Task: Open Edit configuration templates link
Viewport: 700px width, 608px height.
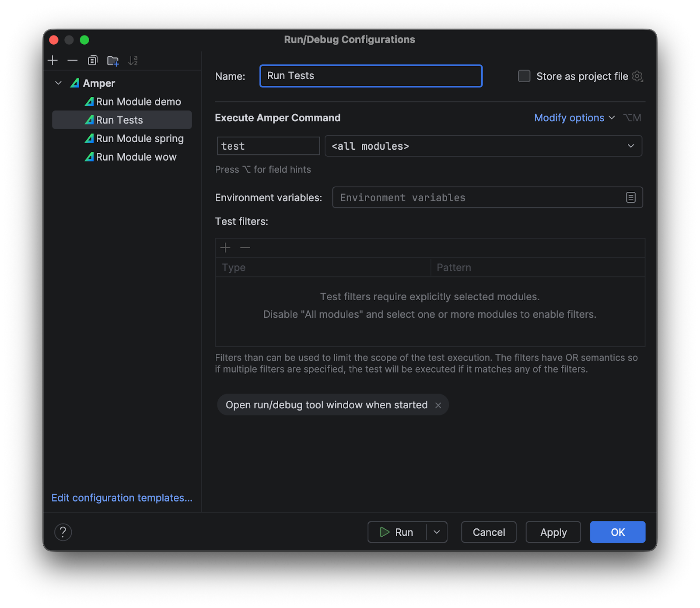Action: tap(122, 498)
